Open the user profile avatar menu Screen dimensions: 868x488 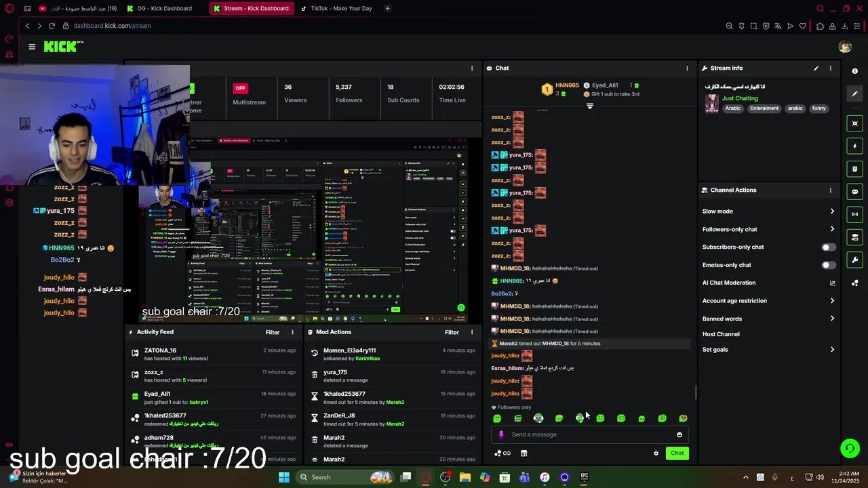tap(845, 47)
